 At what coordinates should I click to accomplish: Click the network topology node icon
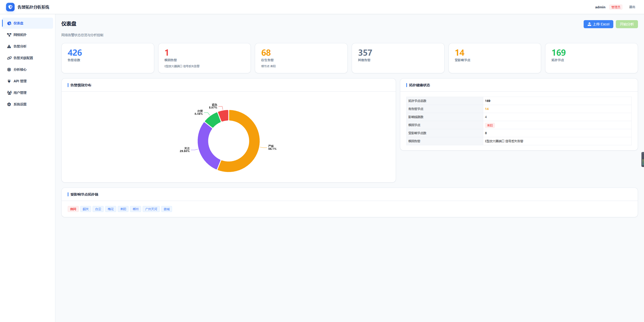(9, 35)
